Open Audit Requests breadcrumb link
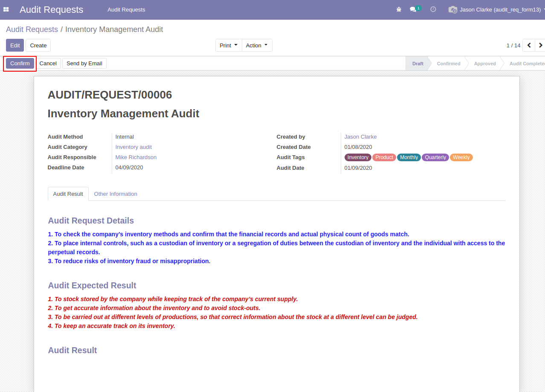The width and height of the screenshot is (545, 392). coord(32,29)
